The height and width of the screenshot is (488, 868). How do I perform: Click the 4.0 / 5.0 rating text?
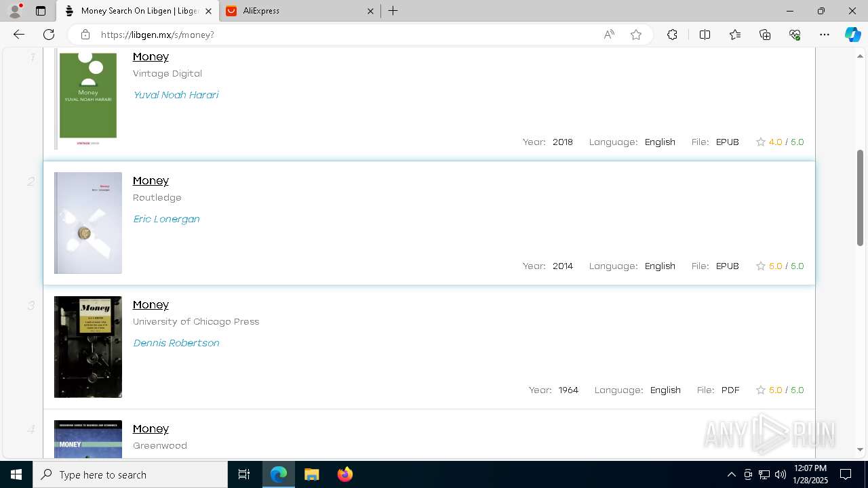tap(787, 142)
